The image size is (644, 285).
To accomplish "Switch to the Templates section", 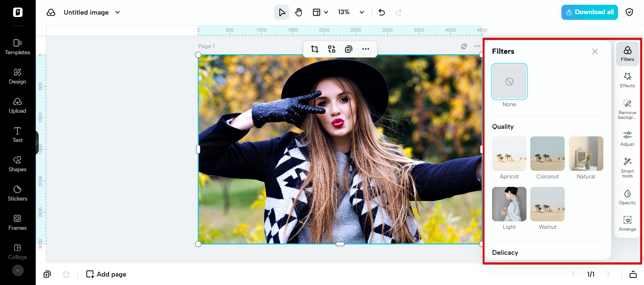I will click(x=17, y=46).
